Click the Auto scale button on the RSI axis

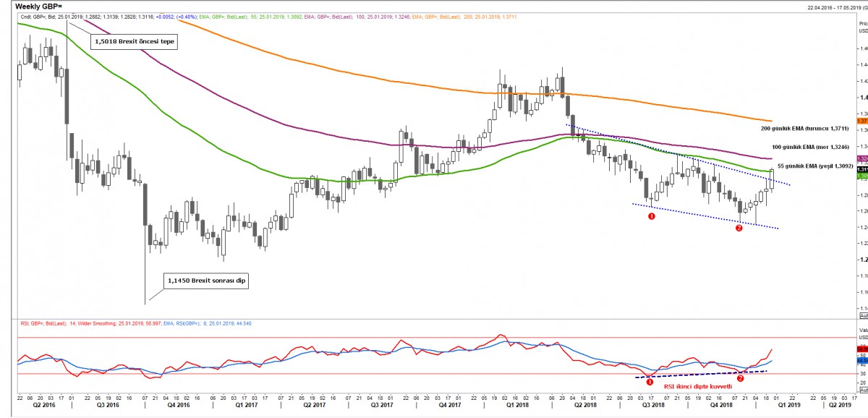pos(863,390)
